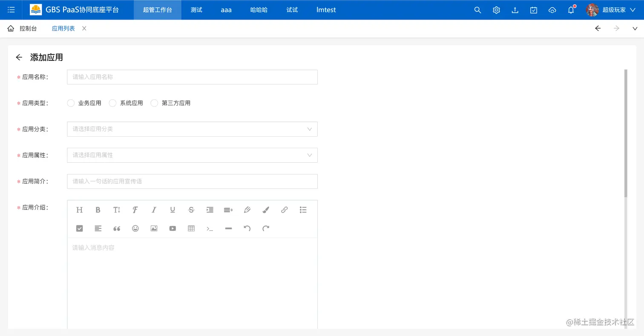Select the 系统应用 radio button
The height and width of the screenshot is (336, 644).
coord(112,103)
